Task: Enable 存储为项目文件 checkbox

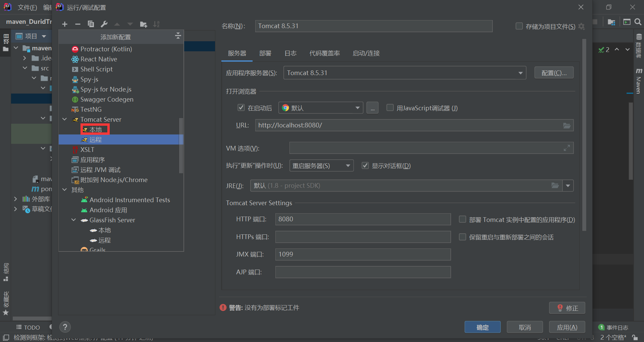Action: point(519,26)
